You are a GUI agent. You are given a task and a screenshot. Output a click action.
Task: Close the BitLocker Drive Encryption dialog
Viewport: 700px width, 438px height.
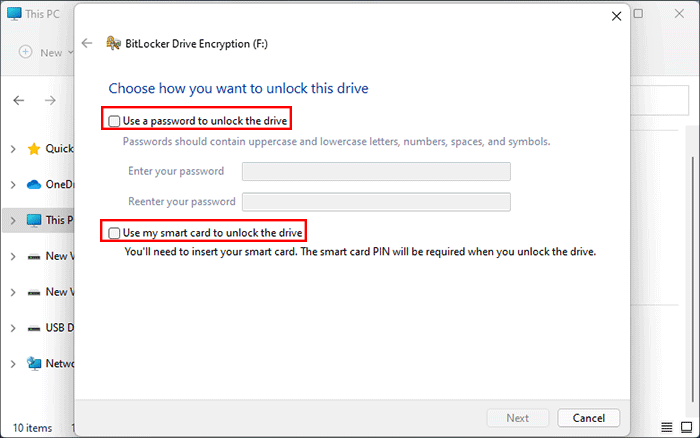(x=615, y=16)
